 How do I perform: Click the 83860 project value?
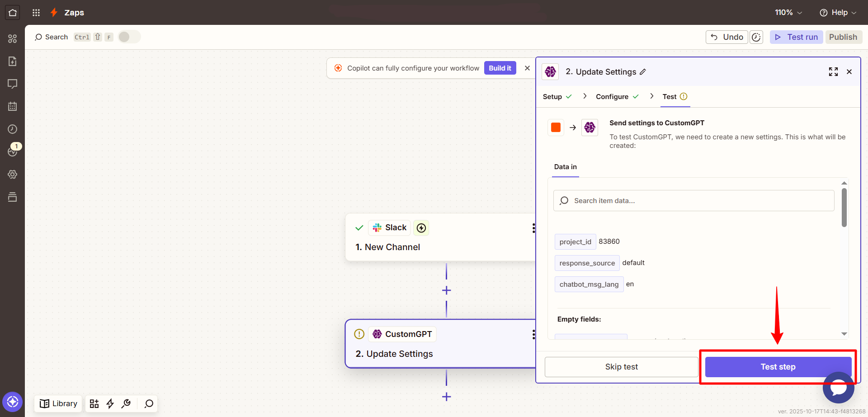[609, 242]
